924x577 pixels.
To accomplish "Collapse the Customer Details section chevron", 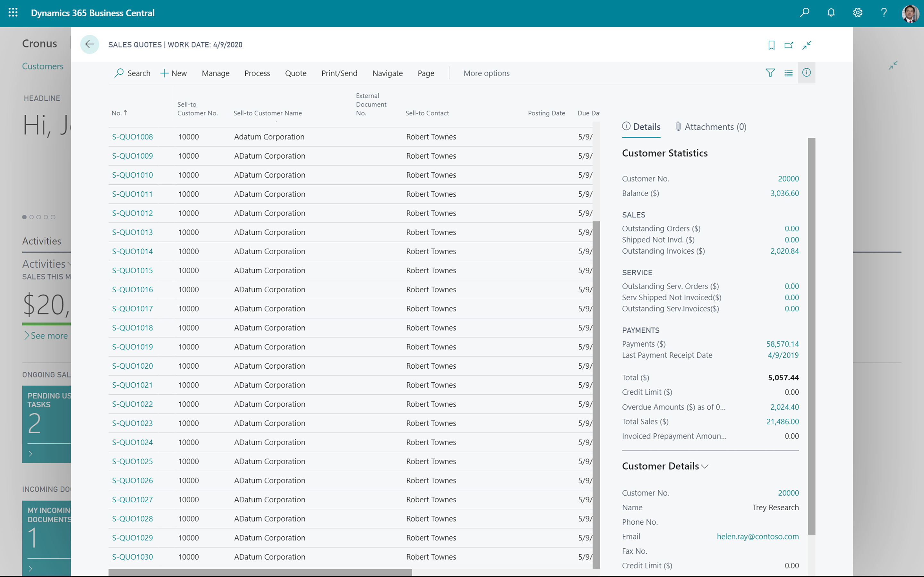I will [x=705, y=466].
